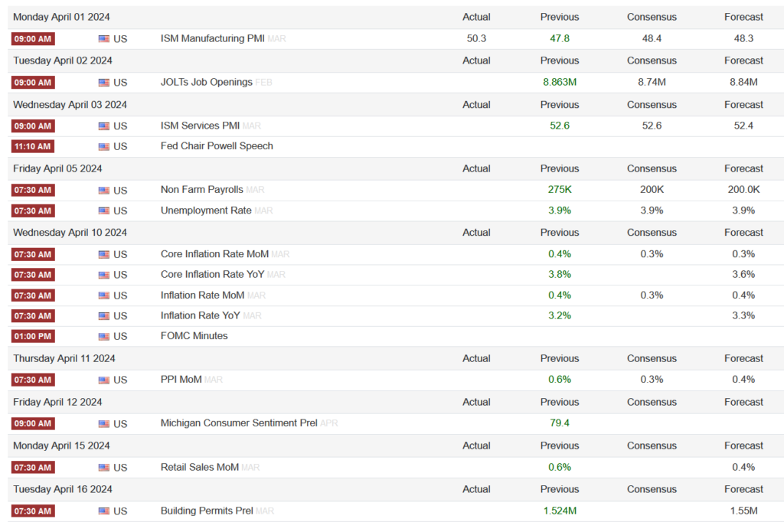The width and height of the screenshot is (784, 532).
Task: Open Core Inflation Rate YoY event
Action: [212, 274]
